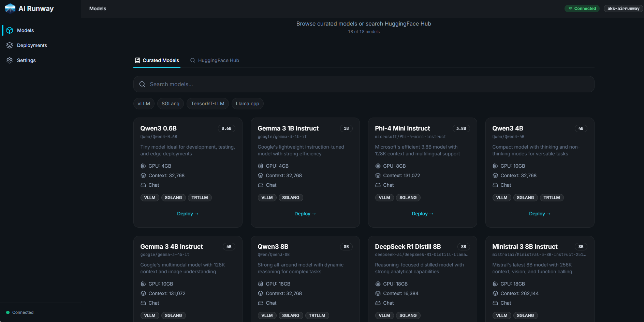Screen dimensions: 644x322
Task: Click Chat icon on Qwen3 0.6B card
Action: coord(143,185)
